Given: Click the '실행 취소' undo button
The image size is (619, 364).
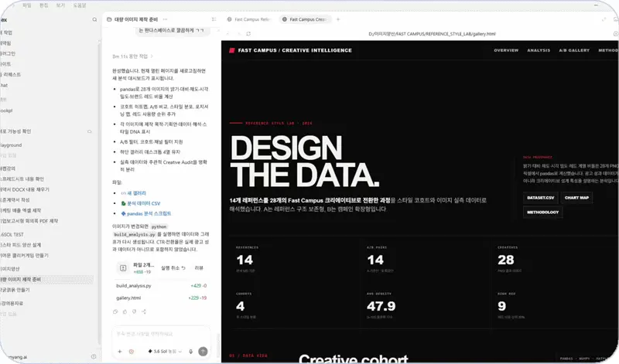Looking at the screenshot, I should click(x=173, y=268).
